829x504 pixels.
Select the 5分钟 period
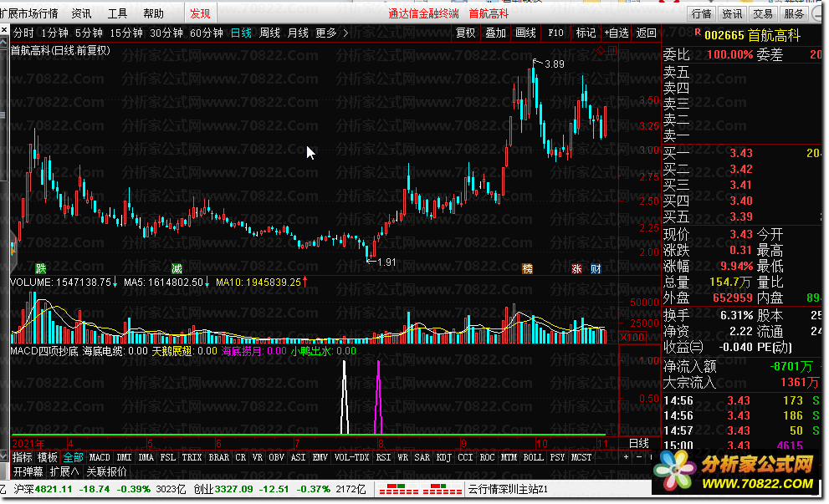pyautogui.click(x=89, y=33)
